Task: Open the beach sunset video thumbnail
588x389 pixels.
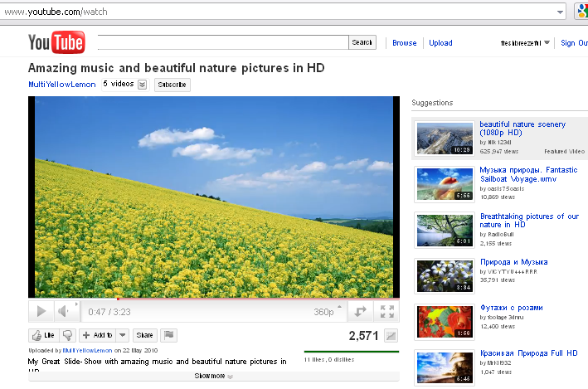Action: click(445, 367)
